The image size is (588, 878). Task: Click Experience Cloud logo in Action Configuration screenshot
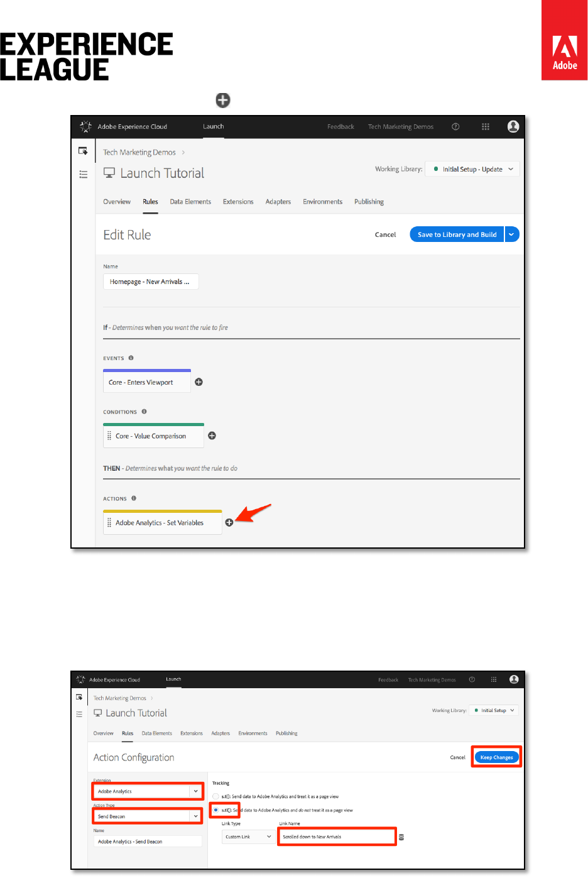pyautogui.click(x=80, y=679)
